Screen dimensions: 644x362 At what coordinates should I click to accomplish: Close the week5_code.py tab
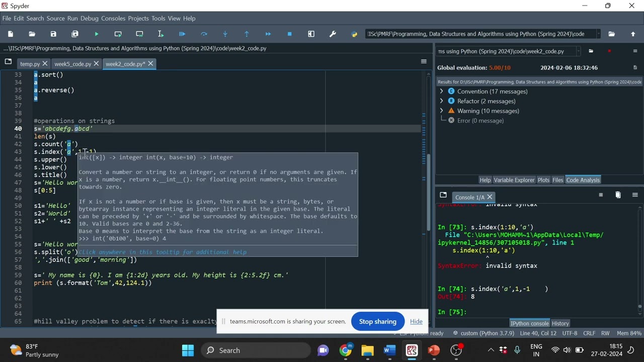tap(96, 64)
